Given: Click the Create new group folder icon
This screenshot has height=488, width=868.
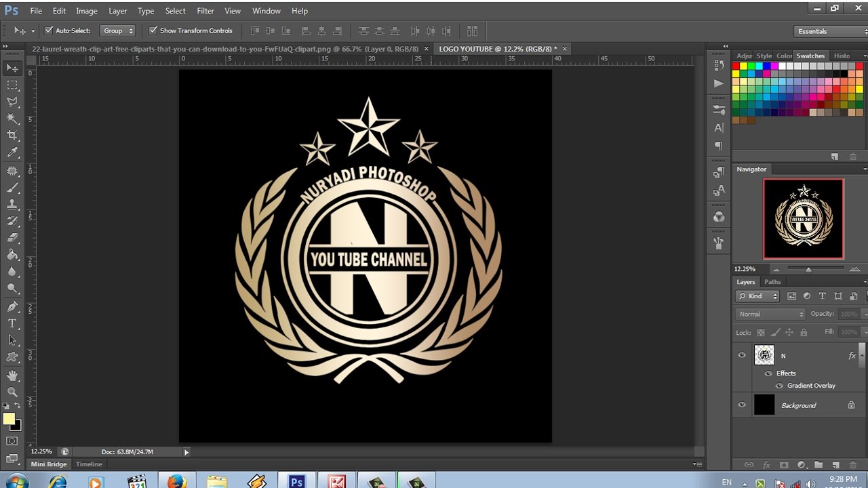Looking at the screenshot, I should click(x=818, y=465).
